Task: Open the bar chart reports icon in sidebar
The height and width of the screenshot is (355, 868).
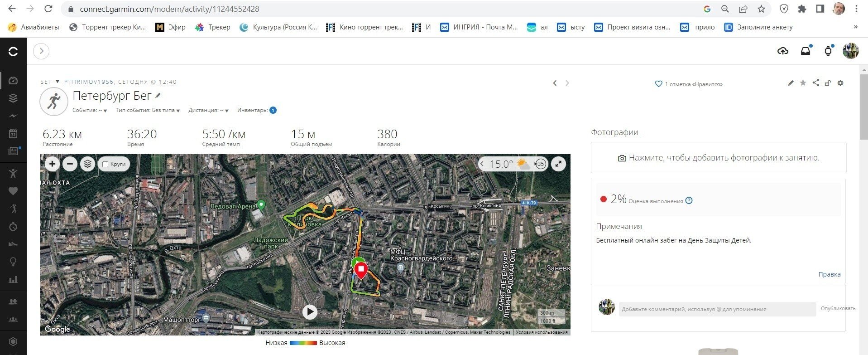Action: [13, 280]
